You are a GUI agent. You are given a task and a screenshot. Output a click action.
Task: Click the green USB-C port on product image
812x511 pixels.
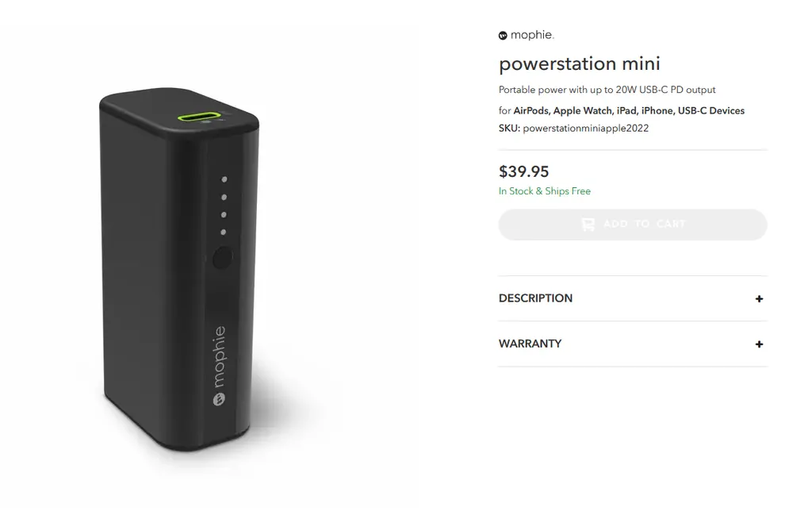[x=199, y=116]
